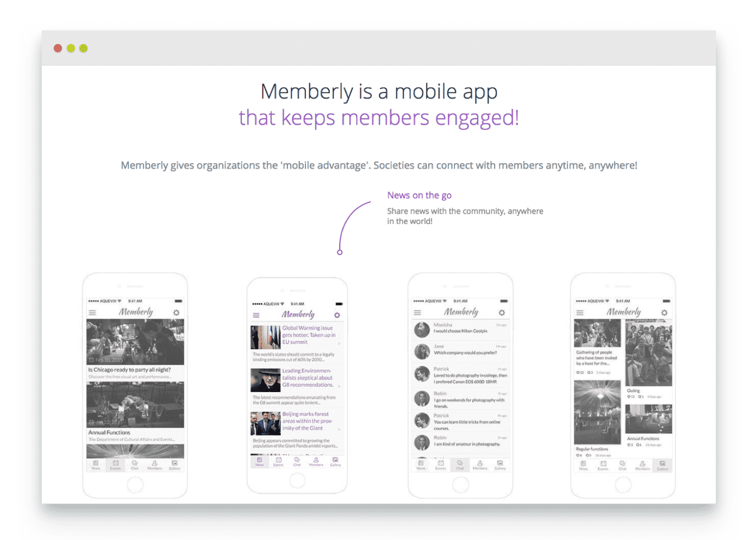Click the Memberly logo on the news phone
756x540 pixels.
coord(298,314)
